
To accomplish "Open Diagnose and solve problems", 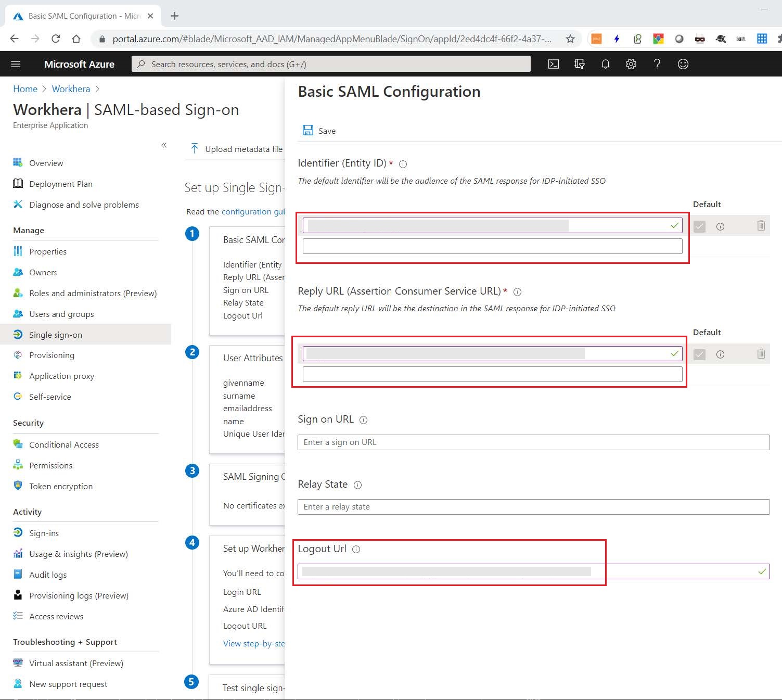I will pos(85,205).
